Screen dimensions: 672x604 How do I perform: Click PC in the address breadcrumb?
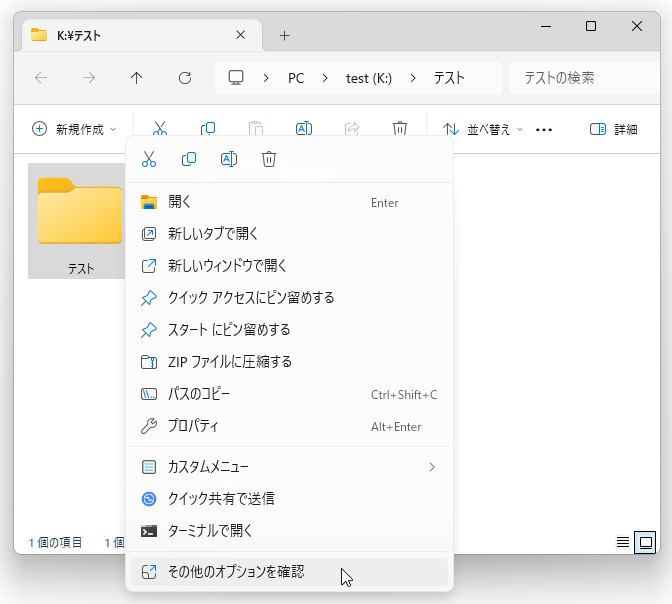[x=296, y=78]
